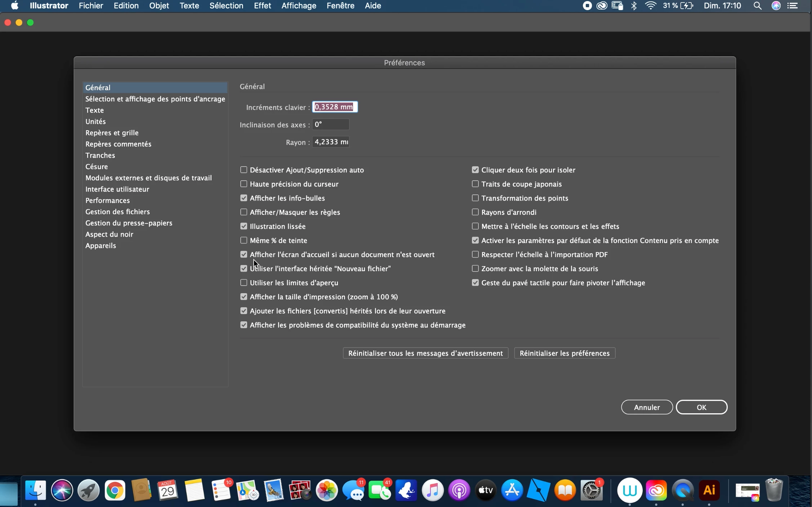This screenshot has height=507, width=812.
Task: Open QuickTime Player from the dock
Action: 683,490
